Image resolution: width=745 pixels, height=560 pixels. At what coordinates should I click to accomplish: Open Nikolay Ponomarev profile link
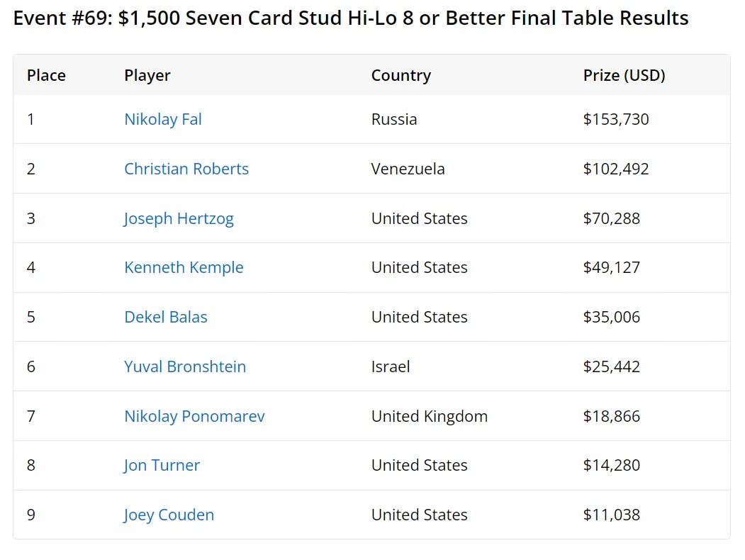194,416
